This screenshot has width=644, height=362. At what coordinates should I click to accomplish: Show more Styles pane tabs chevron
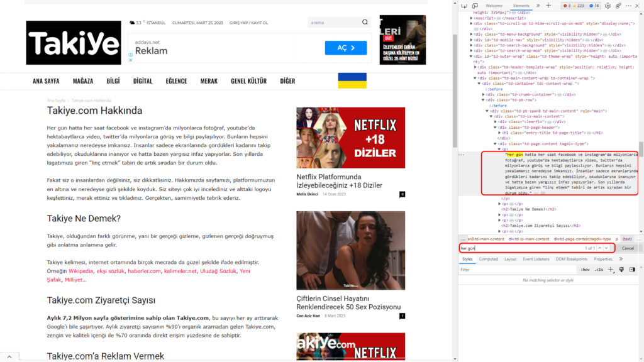621,259
